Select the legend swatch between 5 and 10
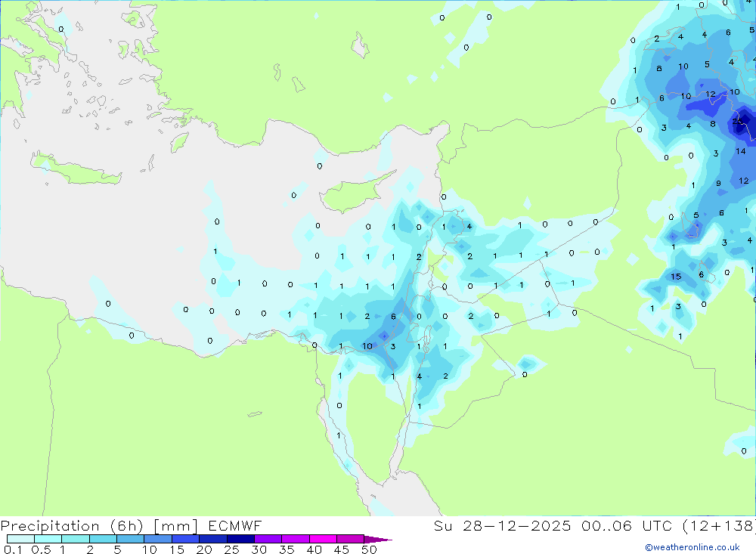The width and height of the screenshot is (756, 554). coord(131,539)
